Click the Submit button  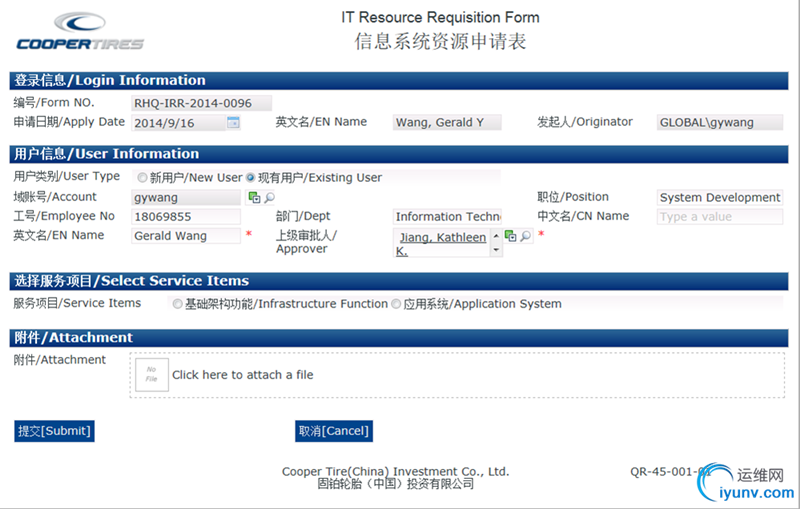tap(54, 431)
